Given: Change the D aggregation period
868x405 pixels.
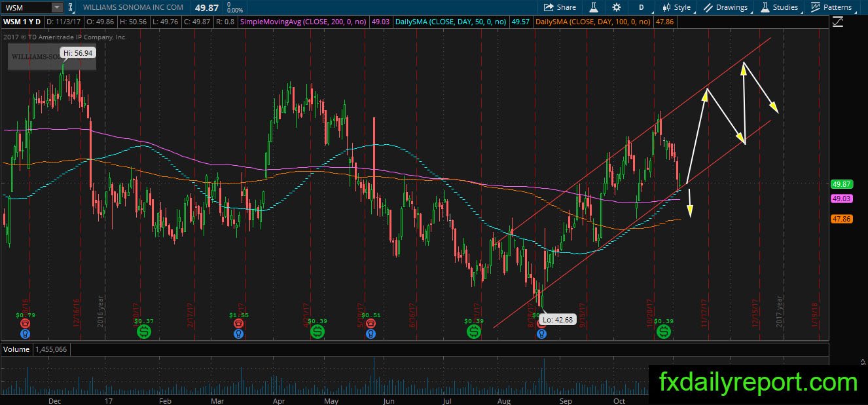Looking at the screenshot, I should click(x=642, y=7).
